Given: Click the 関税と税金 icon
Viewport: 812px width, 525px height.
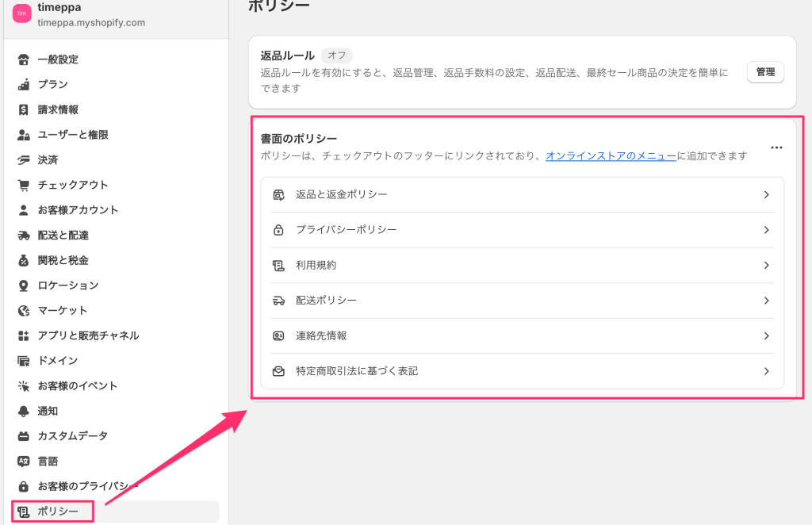Looking at the screenshot, I should 24,260.
